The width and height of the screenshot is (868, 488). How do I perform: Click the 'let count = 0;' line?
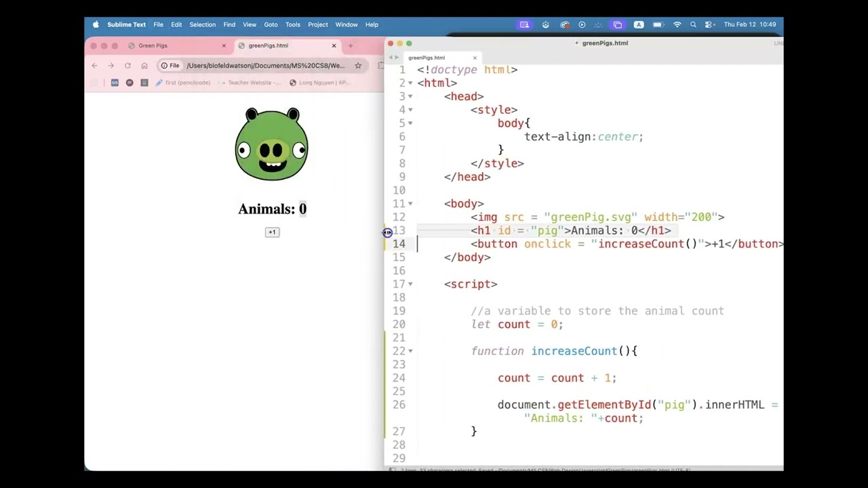point(517,325)
